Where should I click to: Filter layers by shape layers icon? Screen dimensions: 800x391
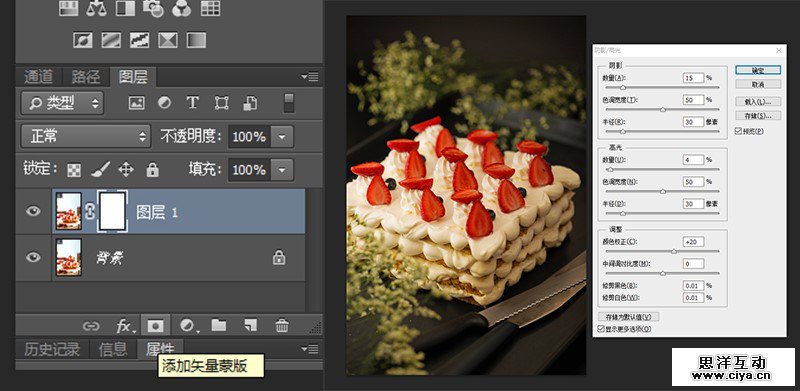(221, 103)
